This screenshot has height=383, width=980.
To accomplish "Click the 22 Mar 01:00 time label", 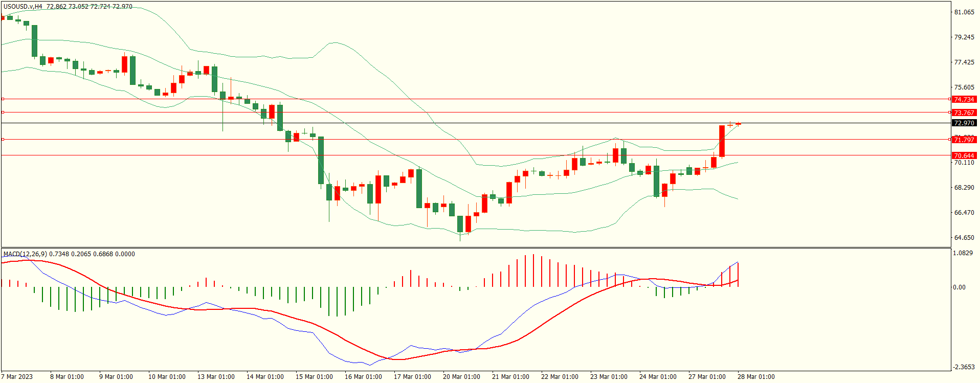I will 560,377.
